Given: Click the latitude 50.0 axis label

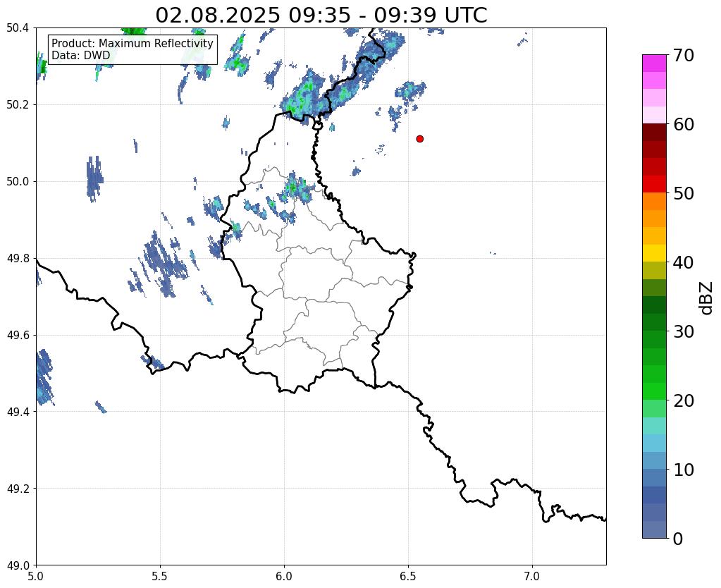Looking at the screenshot, I should tap(18, 182).
